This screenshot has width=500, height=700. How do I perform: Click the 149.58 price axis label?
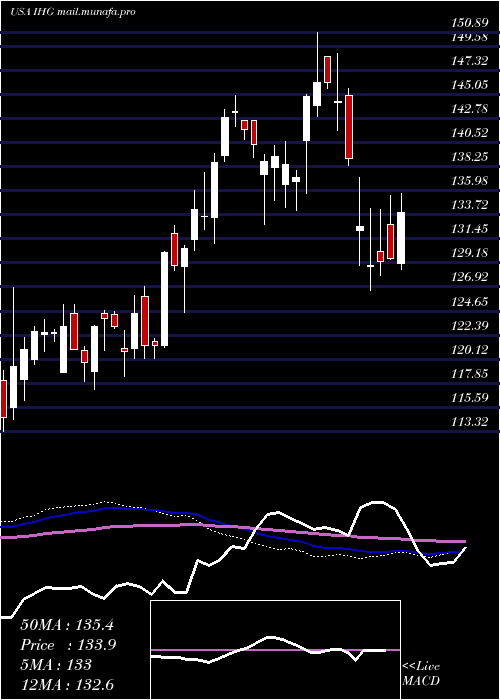pyautogui.click(x=471, y=37)
